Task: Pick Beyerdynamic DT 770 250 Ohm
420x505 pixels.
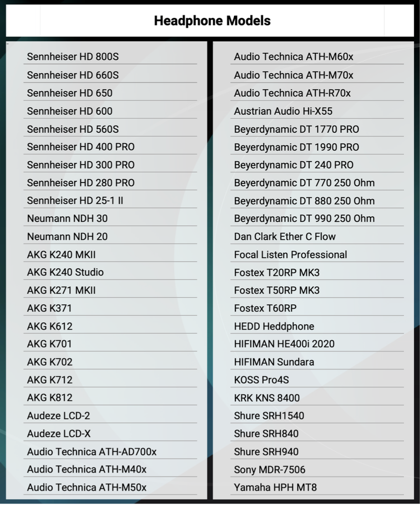Action: pos(304,183)
